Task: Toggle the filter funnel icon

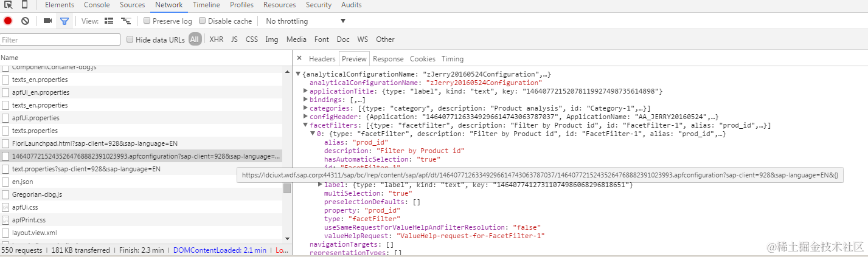Action: pos(64,21)
